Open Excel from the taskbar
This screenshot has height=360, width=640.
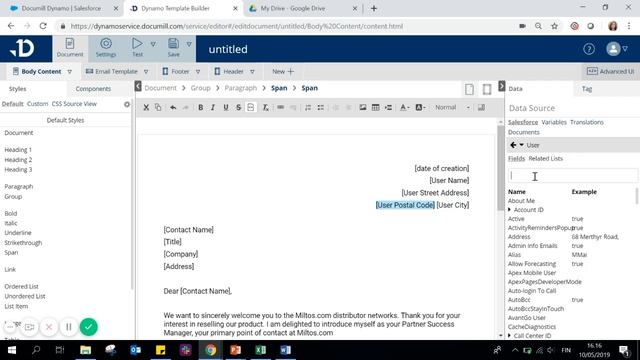(260, 350)
